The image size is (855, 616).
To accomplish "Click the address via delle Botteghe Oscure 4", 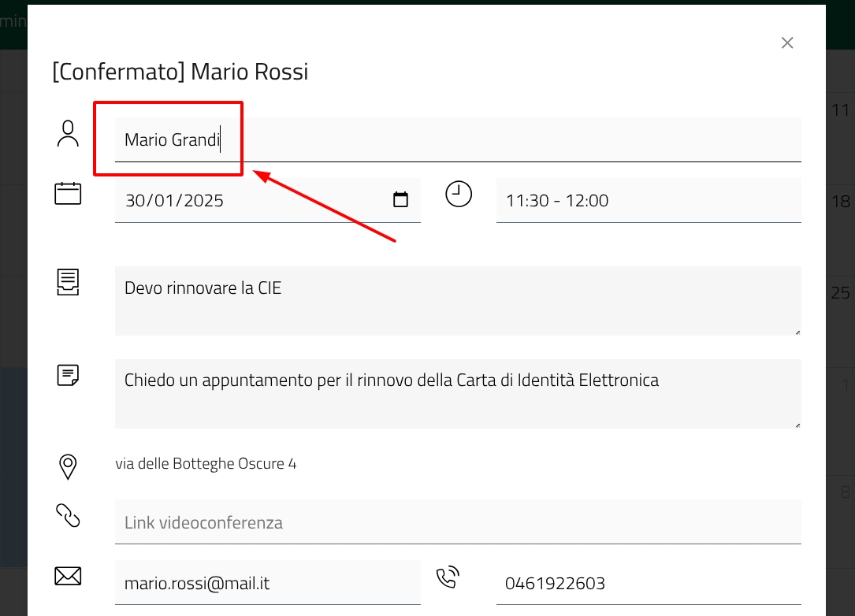I will 206,464.
